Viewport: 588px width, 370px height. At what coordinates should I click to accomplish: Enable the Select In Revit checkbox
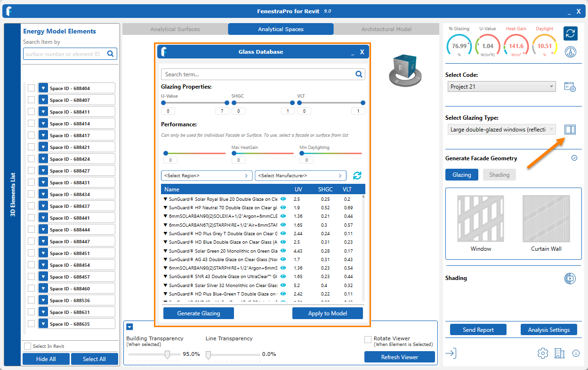coord(27,346)
